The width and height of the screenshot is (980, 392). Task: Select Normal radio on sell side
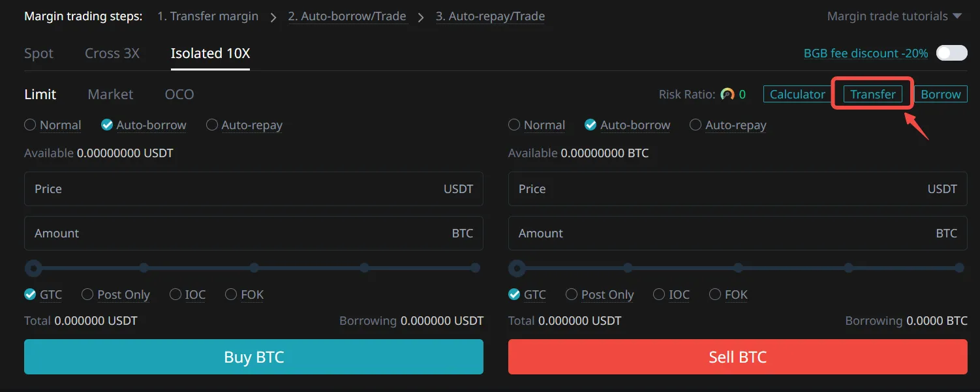(514, 125)
